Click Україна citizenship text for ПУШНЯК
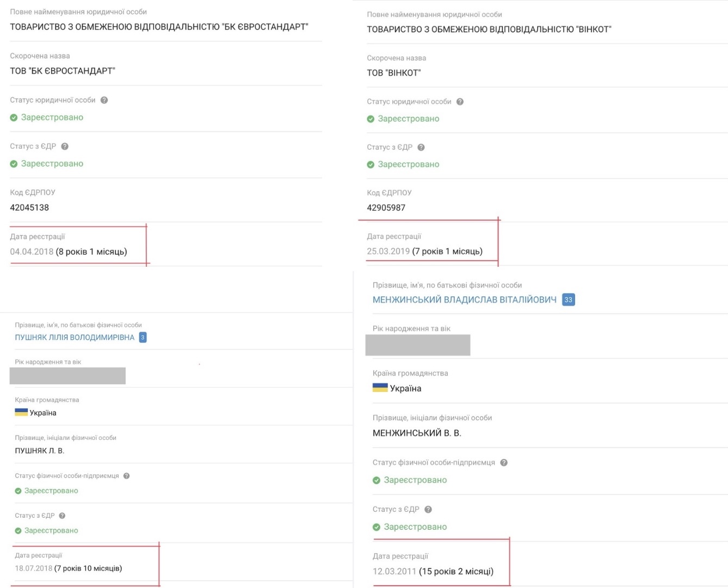 pyautogui.click(x=43, y=413)
